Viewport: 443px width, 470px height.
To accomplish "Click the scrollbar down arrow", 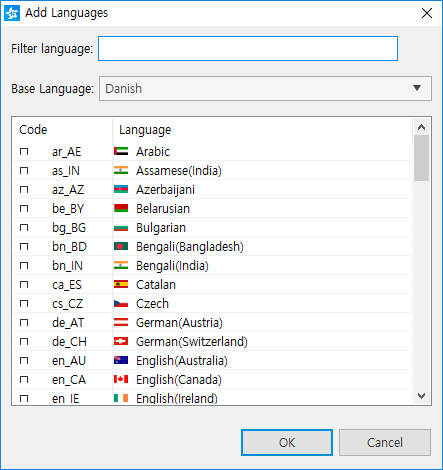I will (421, 396).
